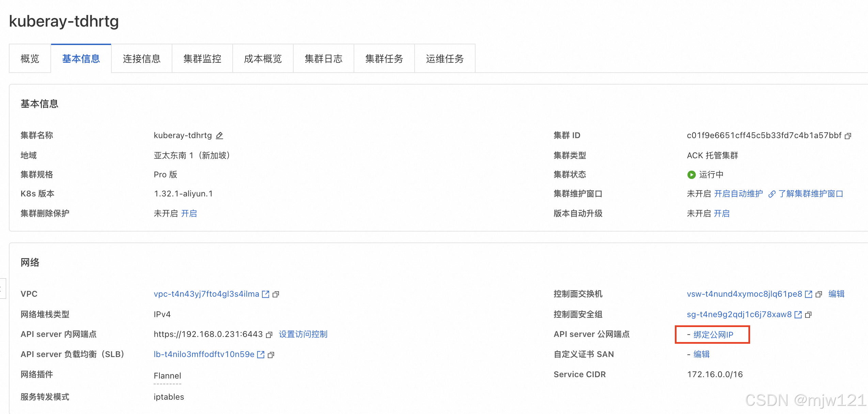Click the edit pencil icon next to cluster name

click(x=220, y=136)
